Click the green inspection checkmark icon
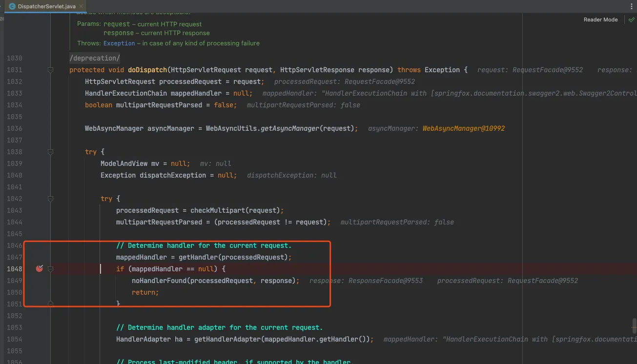The height and width of the screenshot is (364, 637). [x=631, y=20]
